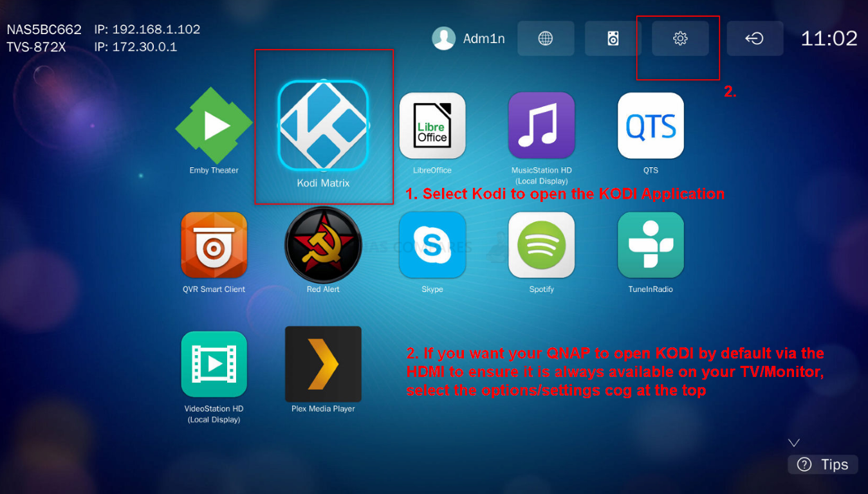Open the Emby Theater app

tap(214, 125)
